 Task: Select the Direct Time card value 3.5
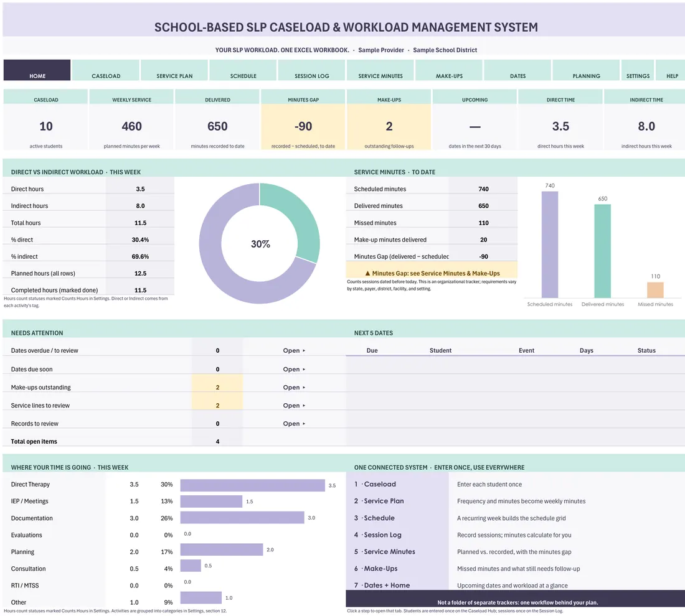(560, 126)
